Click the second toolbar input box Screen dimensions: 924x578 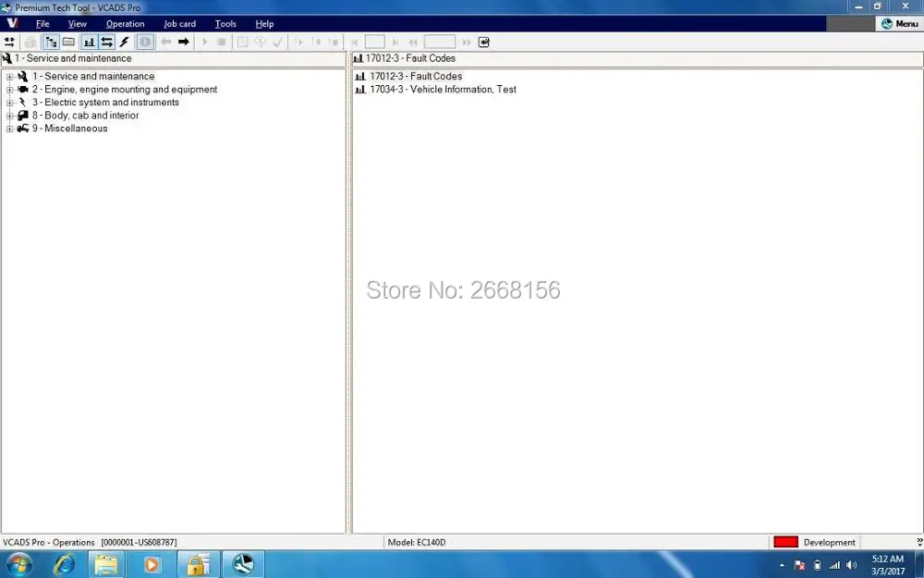tap(440, 42)
